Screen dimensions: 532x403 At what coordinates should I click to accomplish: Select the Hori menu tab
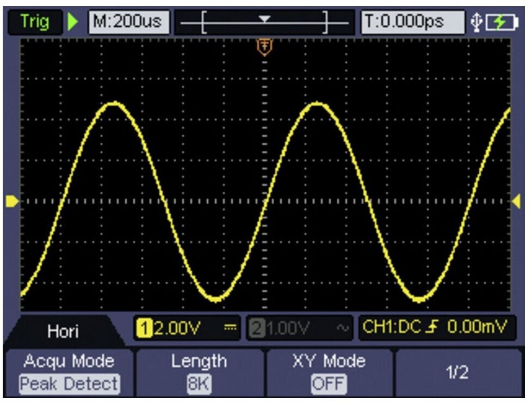[x=62, y=331]
